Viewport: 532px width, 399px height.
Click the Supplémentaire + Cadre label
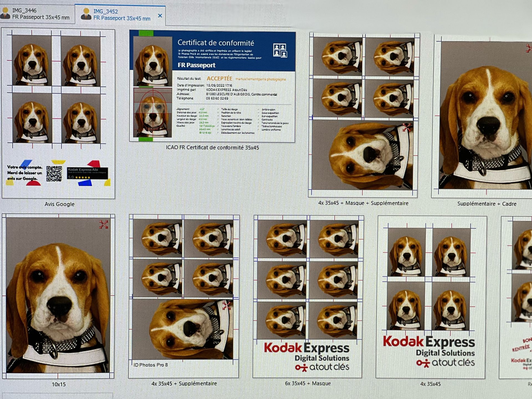[x=487, y=204]
